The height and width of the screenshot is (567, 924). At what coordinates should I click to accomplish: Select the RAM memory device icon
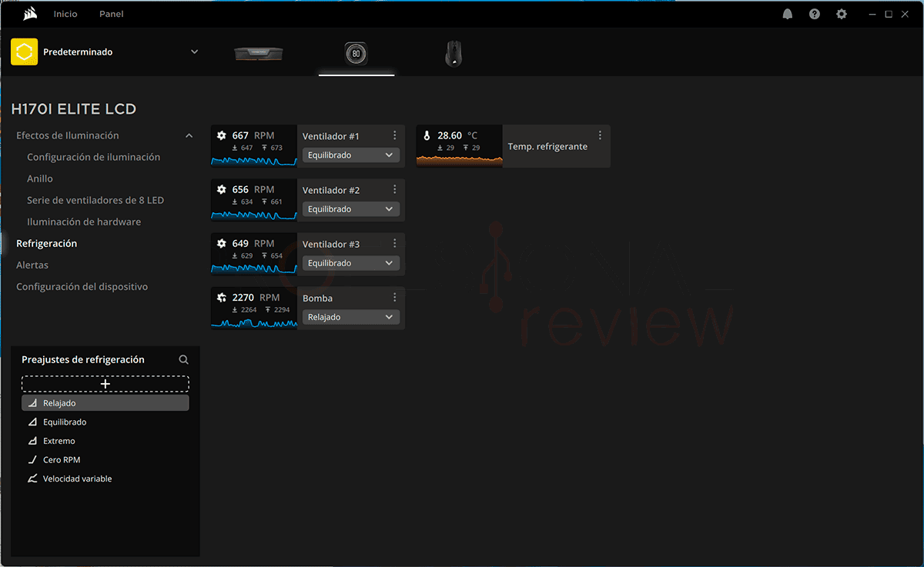coord(259,53)
